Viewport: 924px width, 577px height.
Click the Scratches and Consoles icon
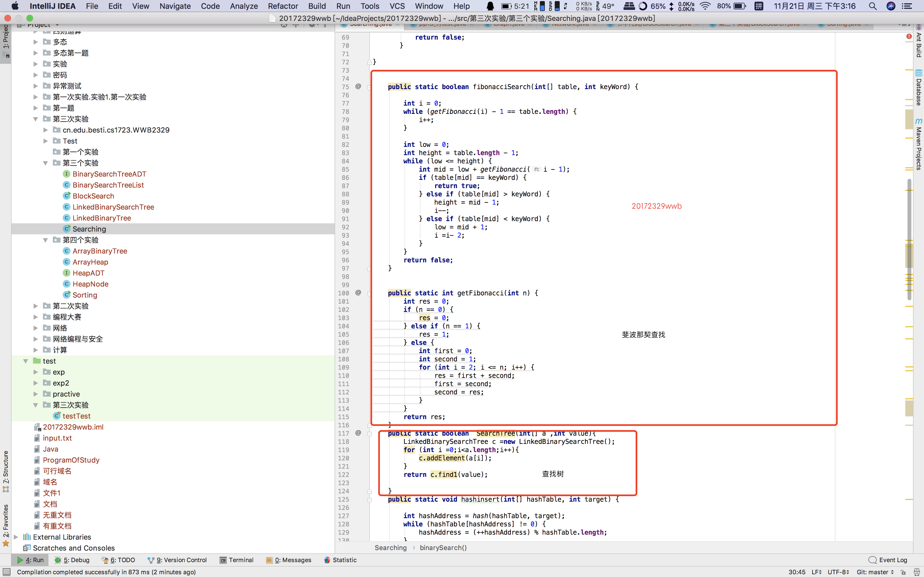tap(27, 548)
